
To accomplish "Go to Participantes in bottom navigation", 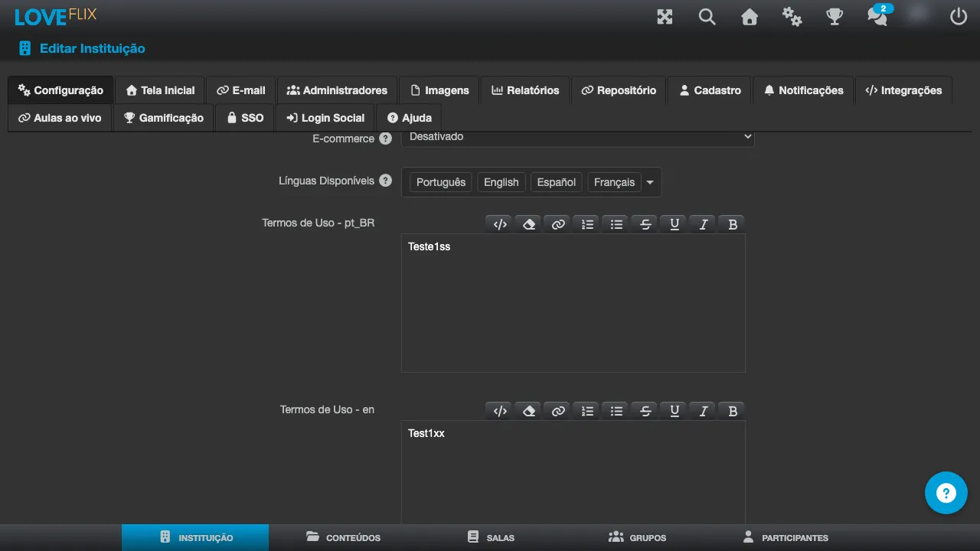I will (785, 537).
